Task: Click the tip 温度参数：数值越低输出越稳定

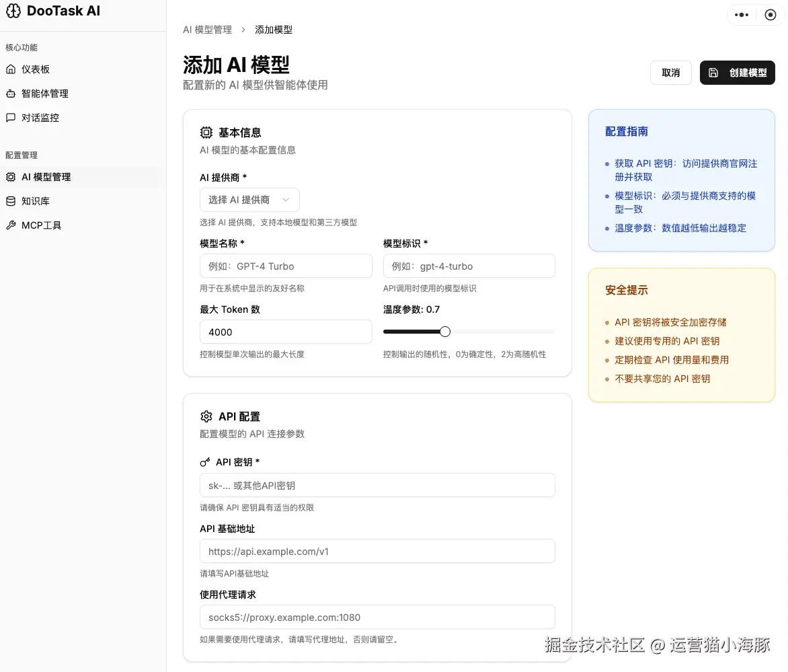Action: pos(680,228)
